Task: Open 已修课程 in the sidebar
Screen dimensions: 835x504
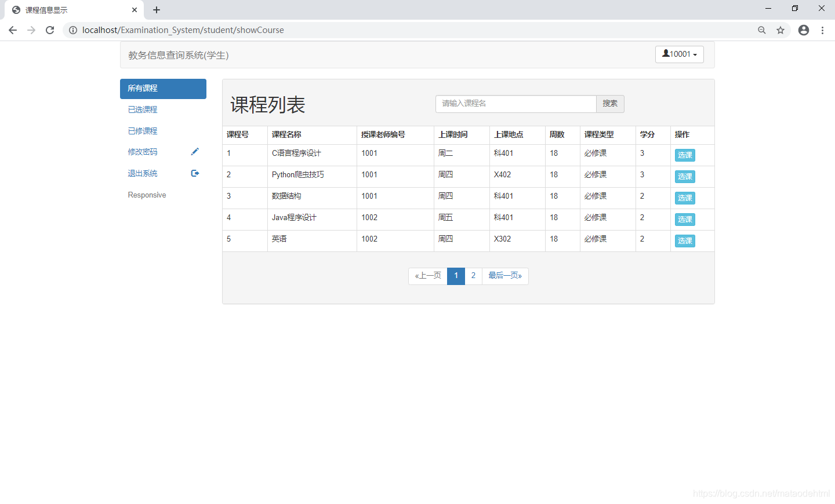Action: tap(163, 132)
